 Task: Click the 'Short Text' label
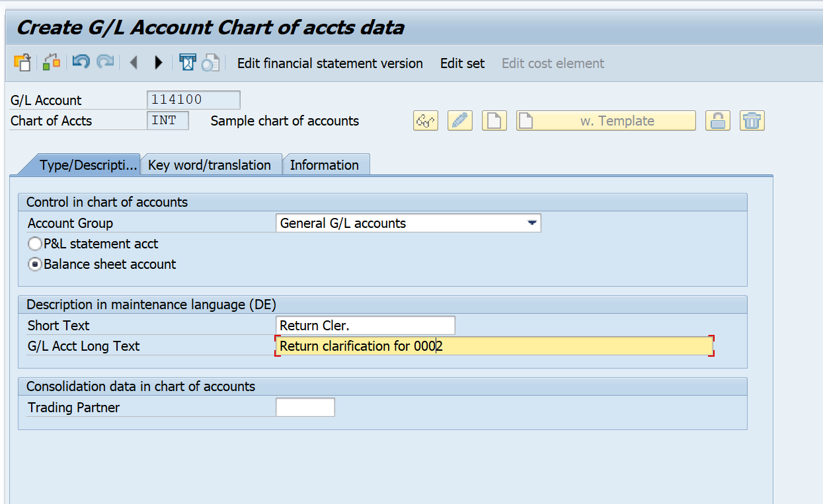[x=58, y=326]
